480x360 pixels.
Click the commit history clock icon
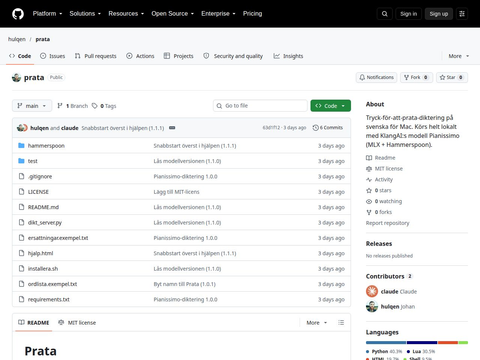(x=315, y=128)
